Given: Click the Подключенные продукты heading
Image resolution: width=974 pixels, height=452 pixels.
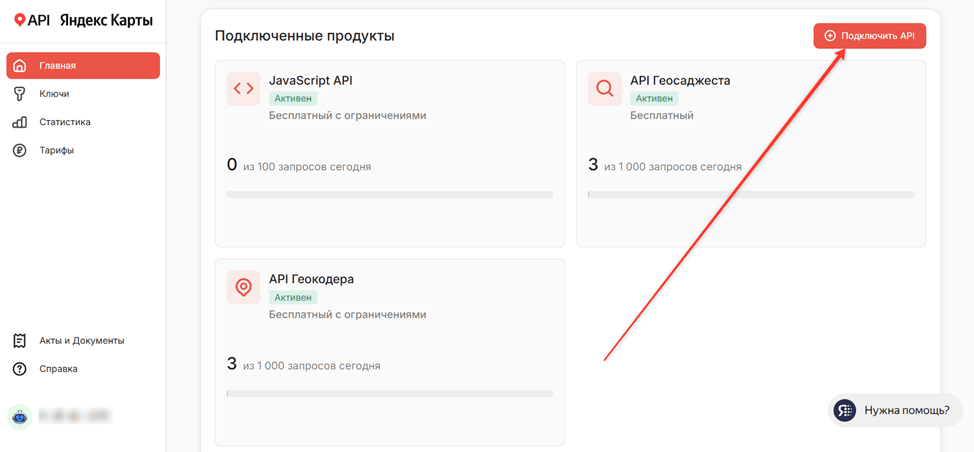Looking at the screenshot, I should pyautogui.click(x=304, y=36).
